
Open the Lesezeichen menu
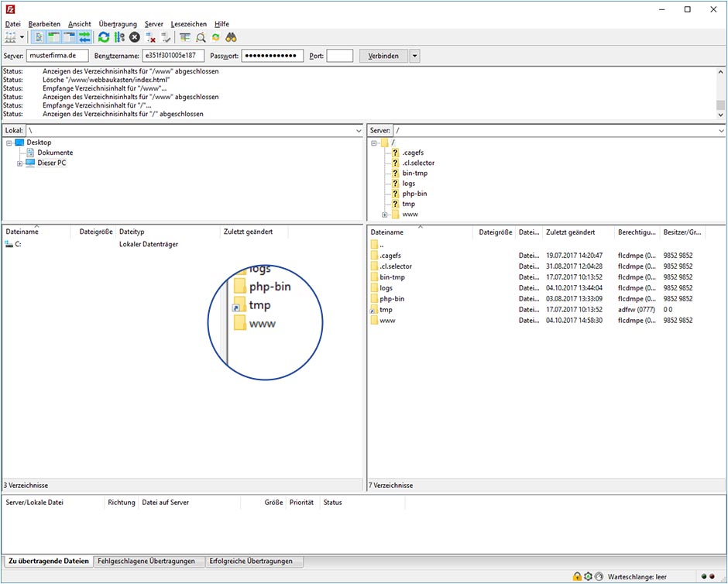click(189, 24)
